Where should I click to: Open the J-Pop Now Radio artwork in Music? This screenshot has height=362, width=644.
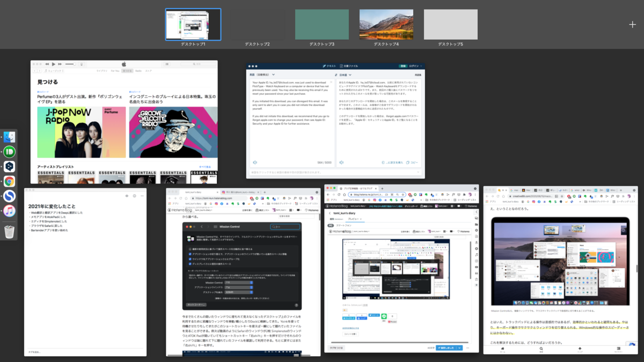(82, 132)
